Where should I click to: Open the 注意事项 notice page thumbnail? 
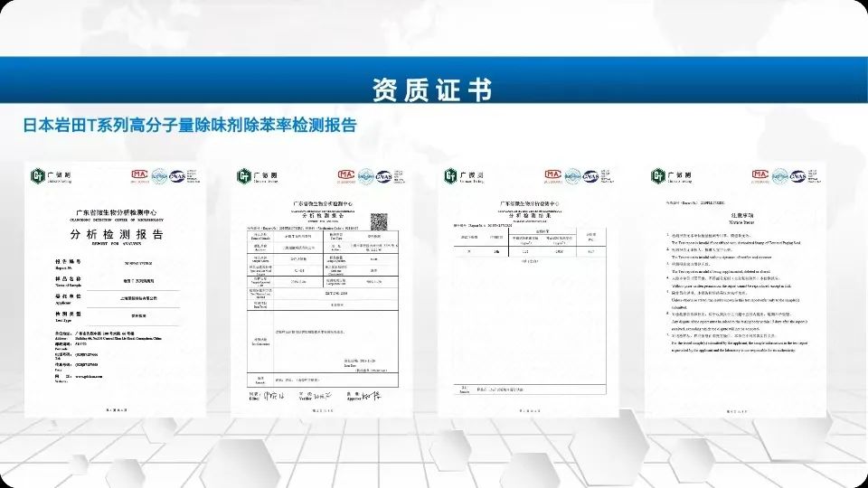click(735, 289)
